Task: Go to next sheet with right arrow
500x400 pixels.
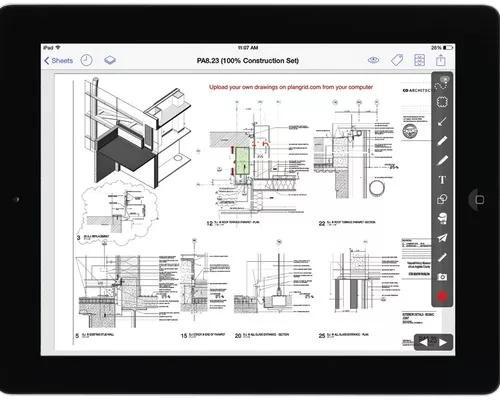Action: (443, 342)
